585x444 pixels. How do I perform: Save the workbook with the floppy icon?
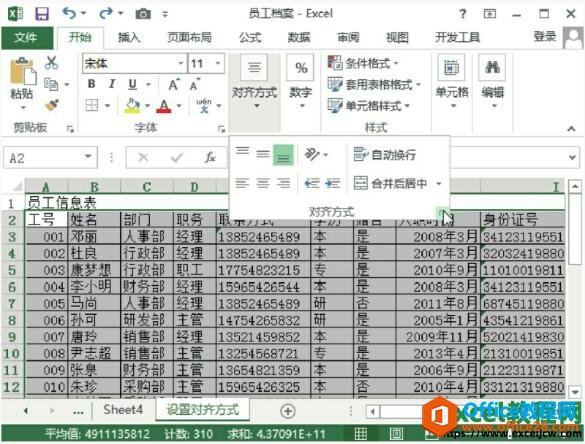[x=42, y=14]
